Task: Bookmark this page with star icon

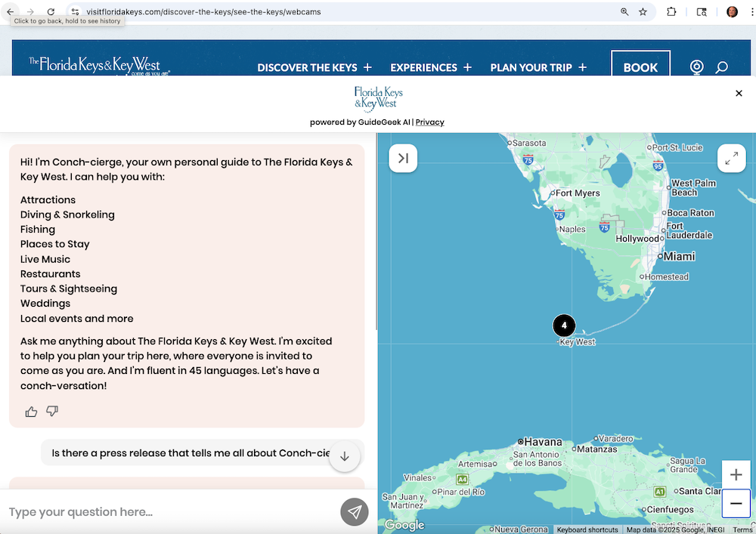Action: pos(643,12)
